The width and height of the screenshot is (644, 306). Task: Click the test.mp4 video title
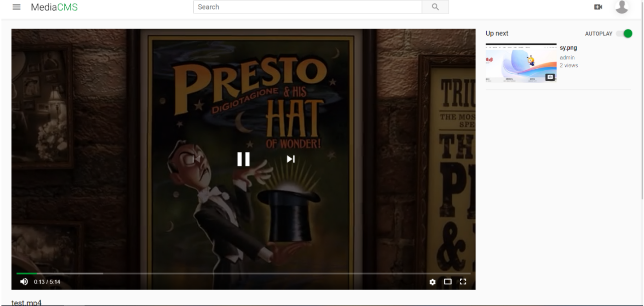[27, 303]
